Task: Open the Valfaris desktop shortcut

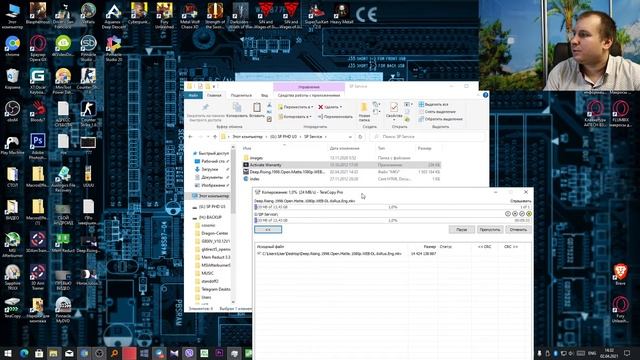Action: (88, 14)
